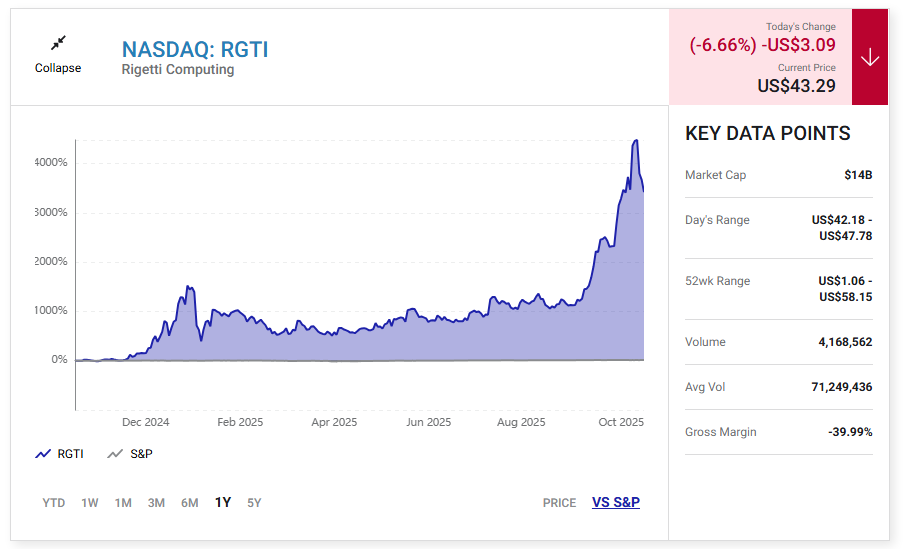The height and width of the screenshot is (549, 905).
Task: Select the 1Y time range
Action: click(x=223, y=502)
